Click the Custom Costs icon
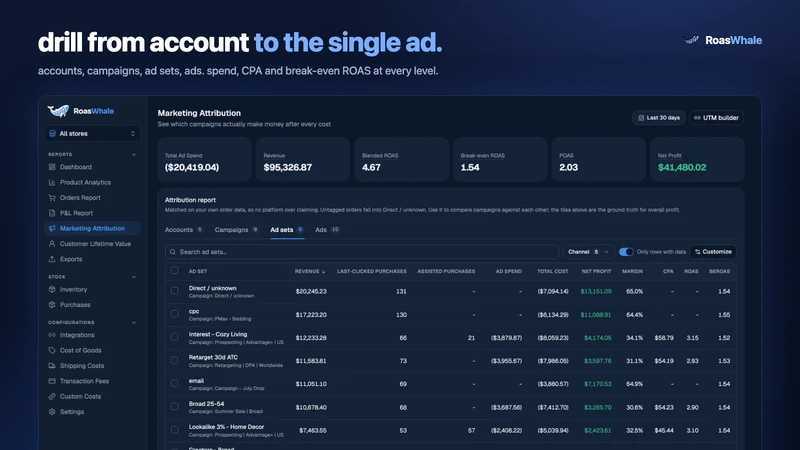 pyautogui.click(x=52, y=396)
